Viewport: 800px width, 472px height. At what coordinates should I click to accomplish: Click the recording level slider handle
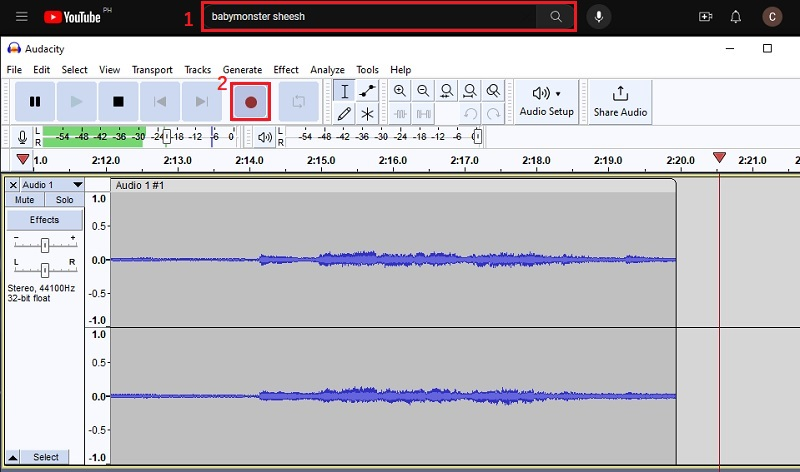(x=166, y=136)
